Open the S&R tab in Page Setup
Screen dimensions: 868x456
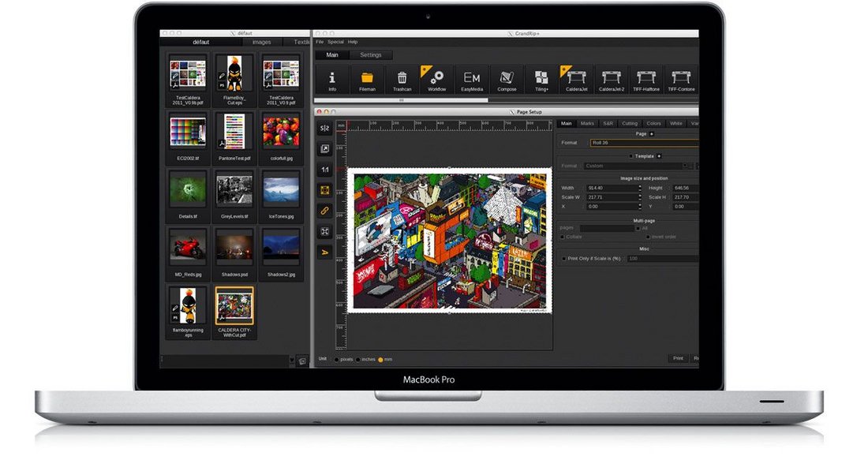coord(608,123)
